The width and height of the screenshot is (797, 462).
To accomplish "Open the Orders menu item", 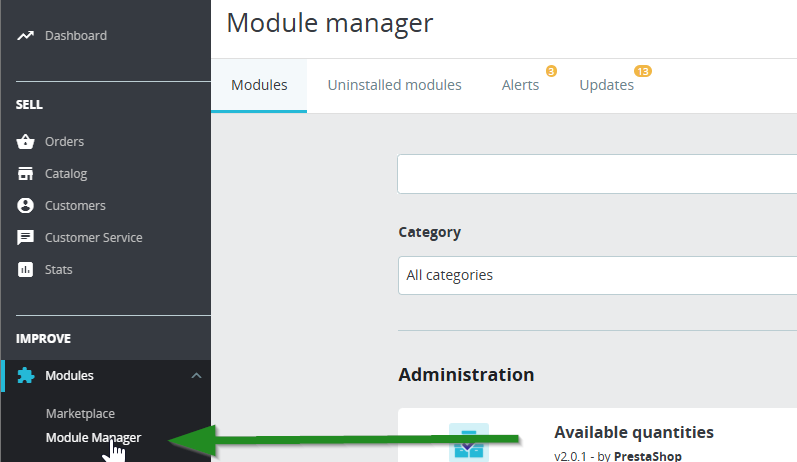I will click(x=64, y=142).
